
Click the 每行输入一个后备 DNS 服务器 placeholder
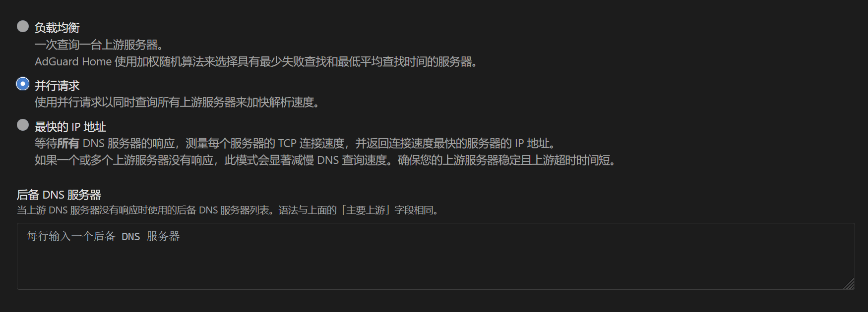(x=103, y=236)
